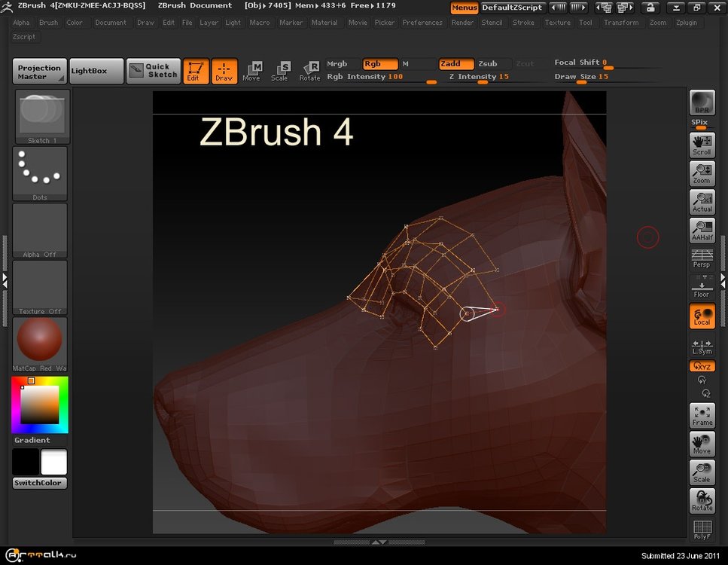Viewport: 728px width, 565px height.
Task: Click the Zoom magnifier icon
Action: 702,173
